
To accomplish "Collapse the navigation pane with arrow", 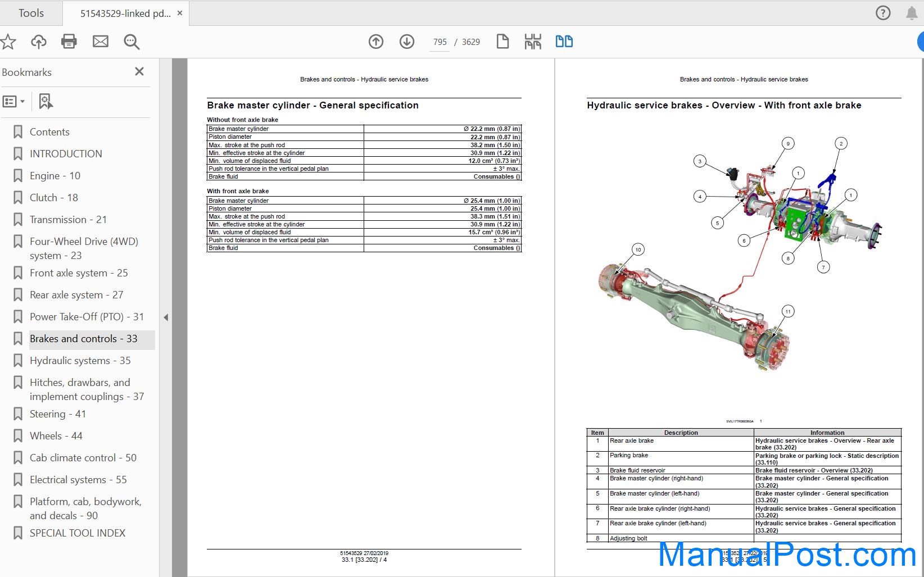I will tap(166, 317).
